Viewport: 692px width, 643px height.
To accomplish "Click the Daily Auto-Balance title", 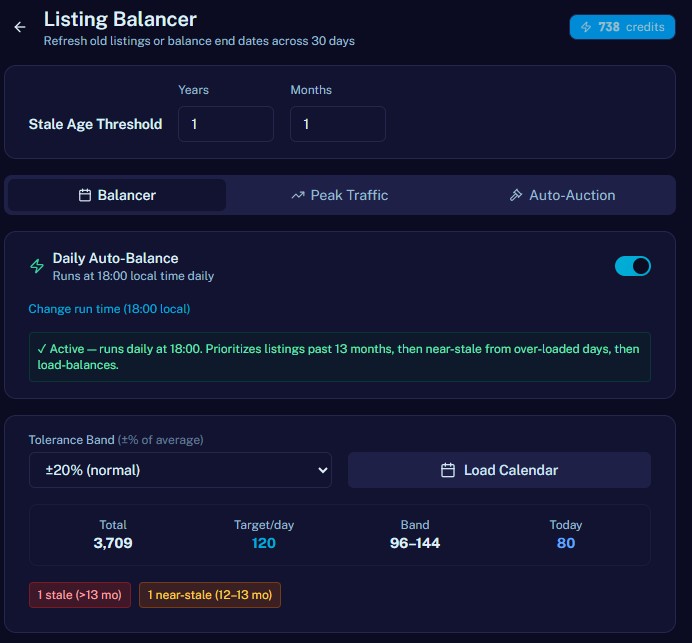I will click(x=116, y=258).
